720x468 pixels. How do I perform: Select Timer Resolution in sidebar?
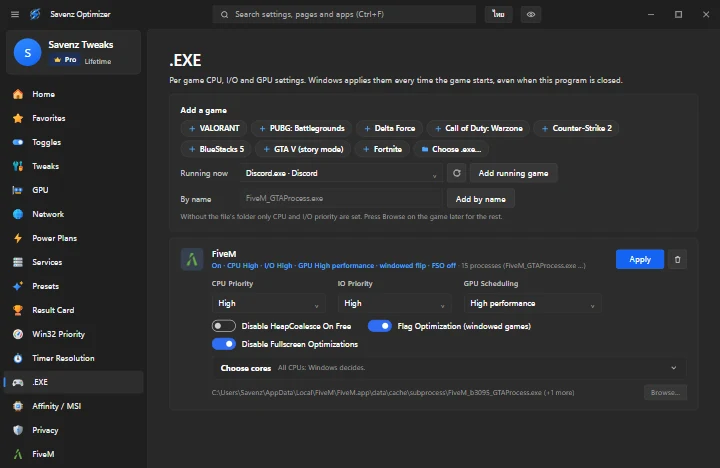click(x=73, y=358)
